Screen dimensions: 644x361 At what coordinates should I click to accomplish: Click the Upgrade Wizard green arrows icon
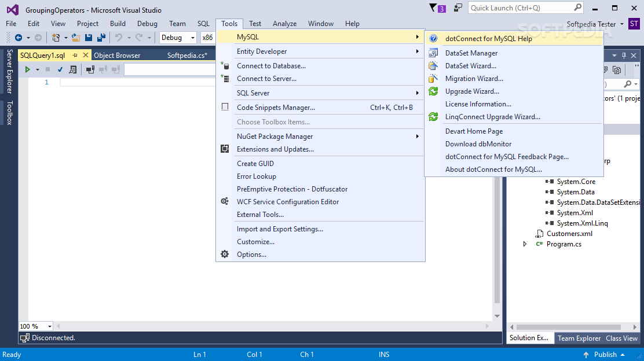click(433, 91)
